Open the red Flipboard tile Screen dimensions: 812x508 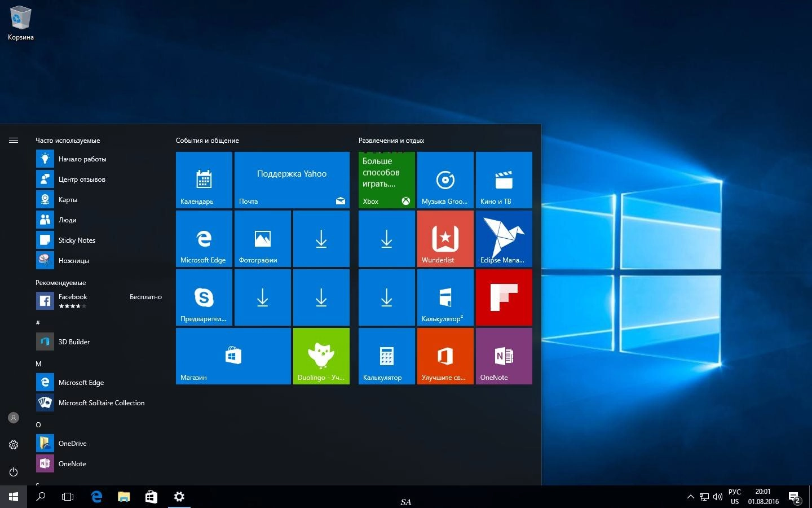click(504, 297)
